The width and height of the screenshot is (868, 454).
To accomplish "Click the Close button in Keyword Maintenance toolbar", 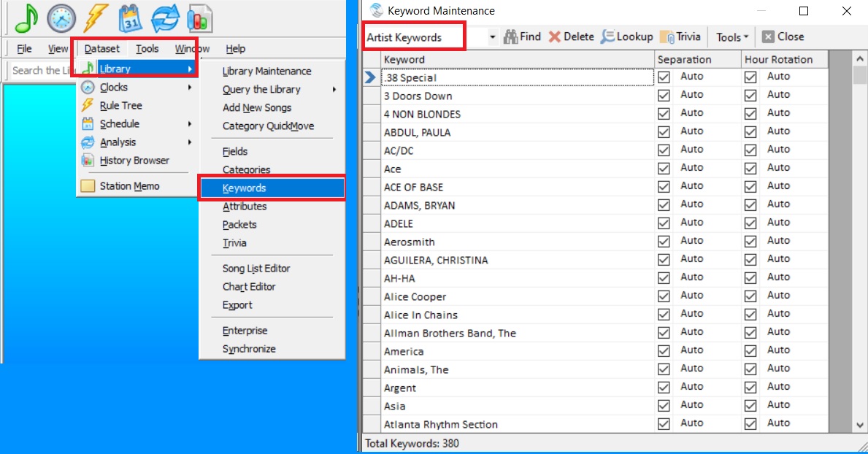I will 783,36.
